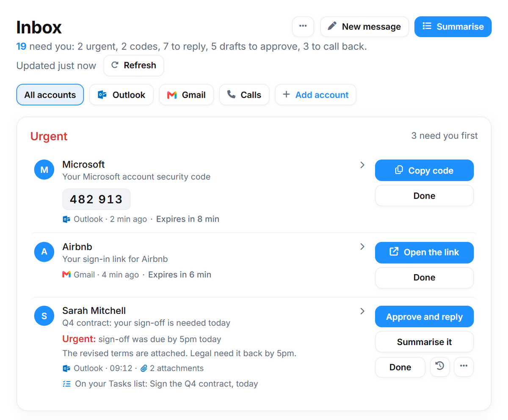Click the snooze clock icon on Sarah's message
Image resolution: width=508 pixels, height=420 pixels.
[440, 367]
